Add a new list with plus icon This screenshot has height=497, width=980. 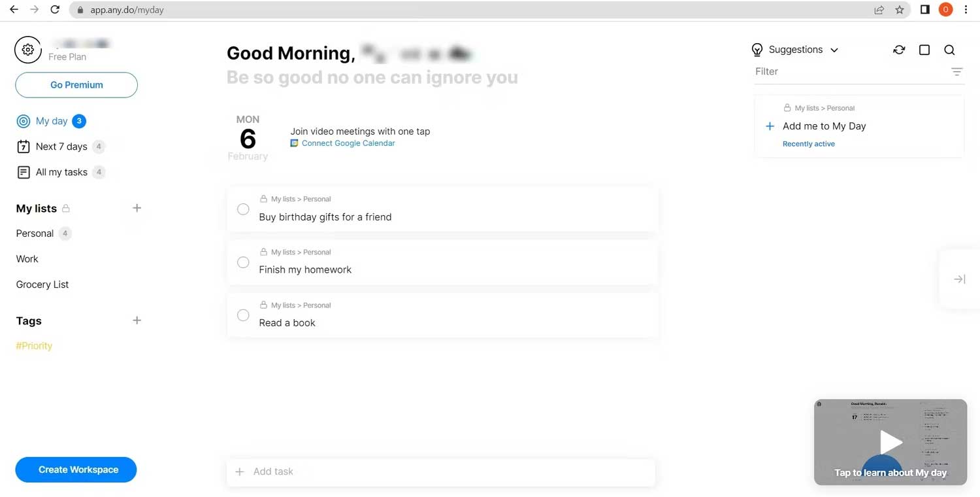pyautogui.click(x=137, y=208)
